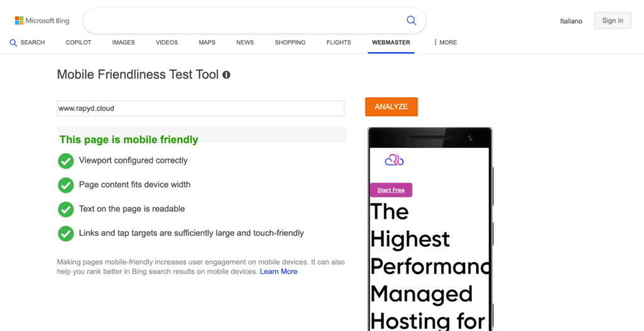Click the info icon beside Mobile Friendliness Test Tool

226,75
